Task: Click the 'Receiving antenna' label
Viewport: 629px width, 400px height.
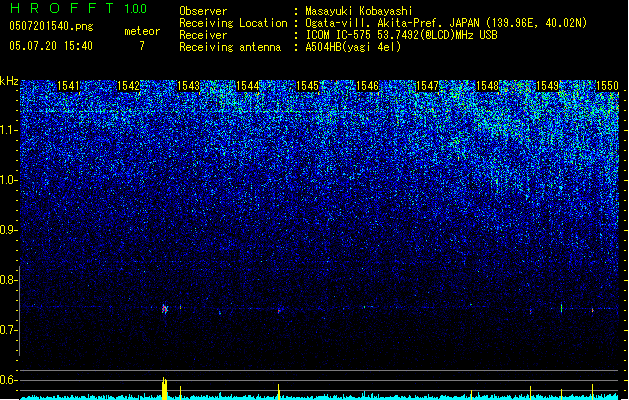Action: tap(230, 47)
